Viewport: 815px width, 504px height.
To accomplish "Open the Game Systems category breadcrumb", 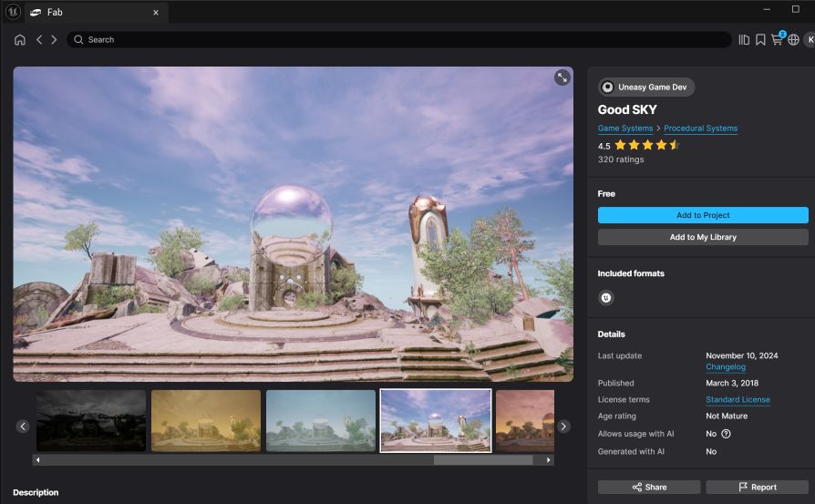I will 625,129.
